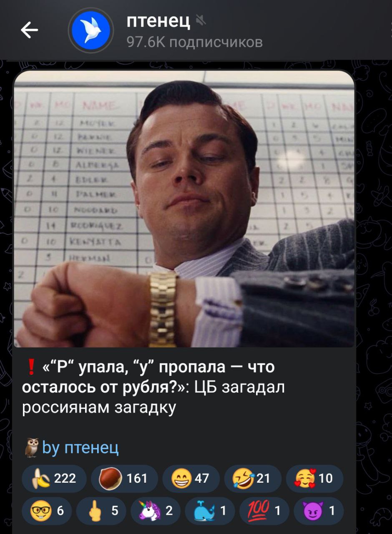
Task: Tap the purple devil reaction
Action: point(319,510)
